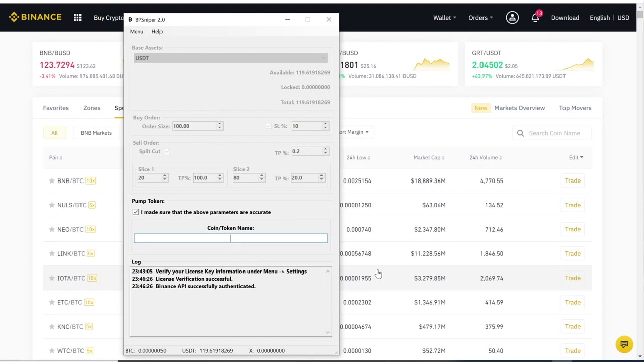The width and height of the screenshot is (644, 362).
Task: Select the All markets filter
Action: pos(54,133)
